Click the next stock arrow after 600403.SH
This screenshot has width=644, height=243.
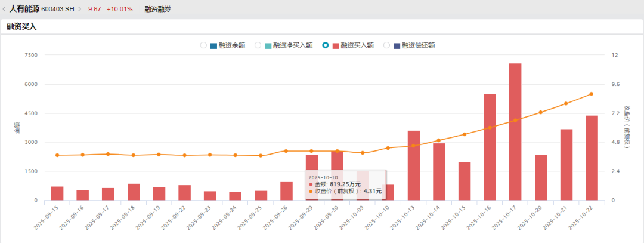(80, 10)
